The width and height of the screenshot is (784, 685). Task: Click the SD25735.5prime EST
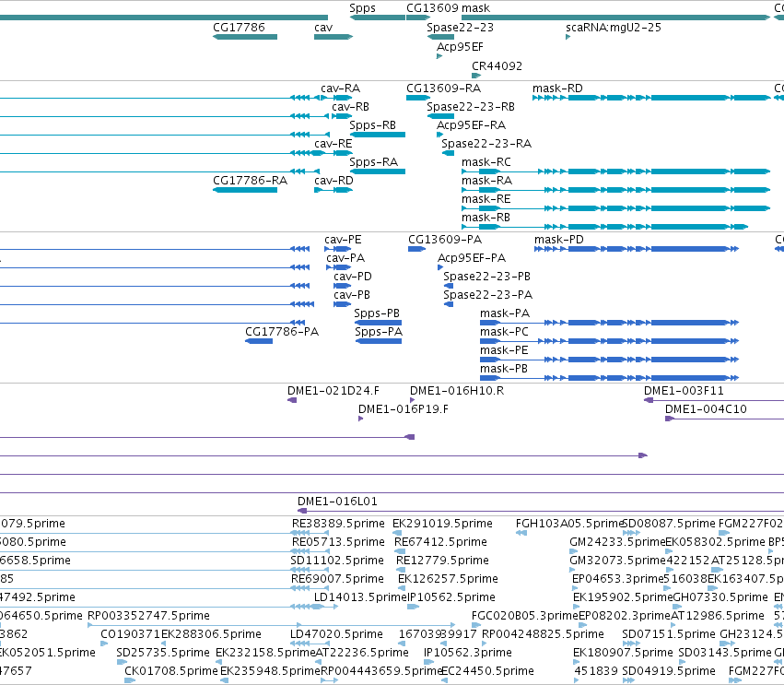pos(122,662)
